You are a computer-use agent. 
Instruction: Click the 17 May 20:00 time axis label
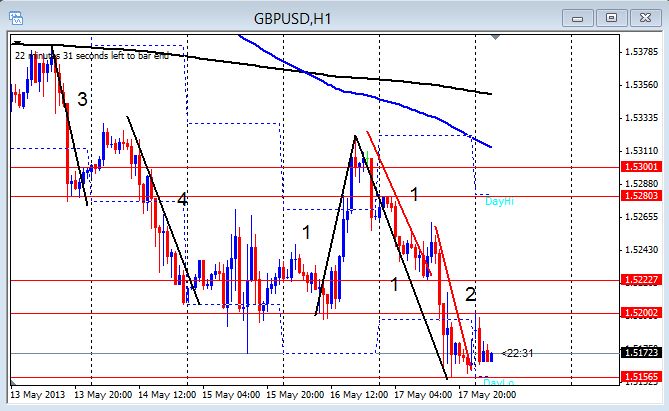click(x=487, y=394)
